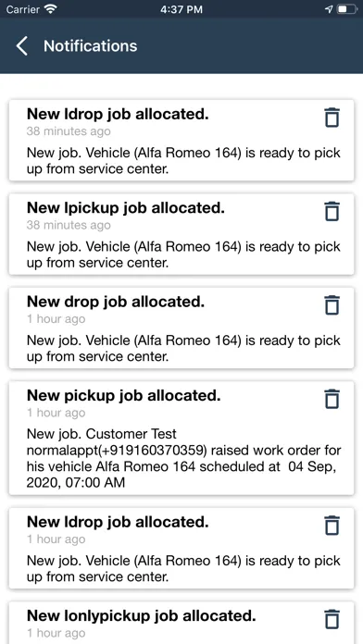The width and height of the screenshot is (363, 644).
Task: Tap the 4:37 PM clock in status bar
Action: [x=181, y=9]
